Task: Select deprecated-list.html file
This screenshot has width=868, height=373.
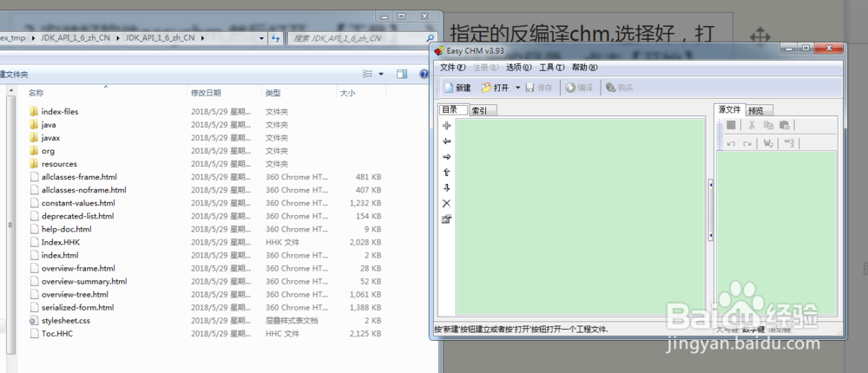Action: [x=77, y=216]
